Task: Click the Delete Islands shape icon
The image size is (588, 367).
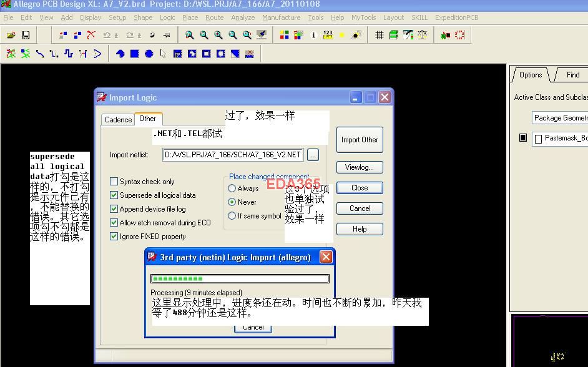Action: click(250, 54)
